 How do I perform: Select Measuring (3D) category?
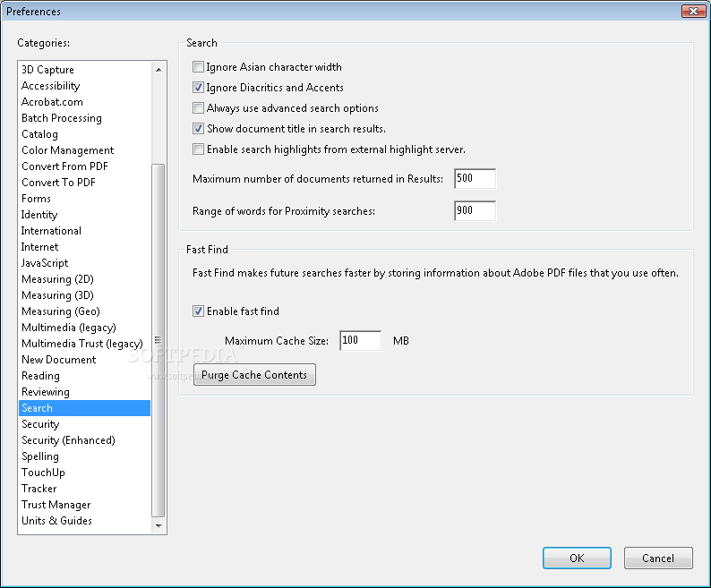84,295
